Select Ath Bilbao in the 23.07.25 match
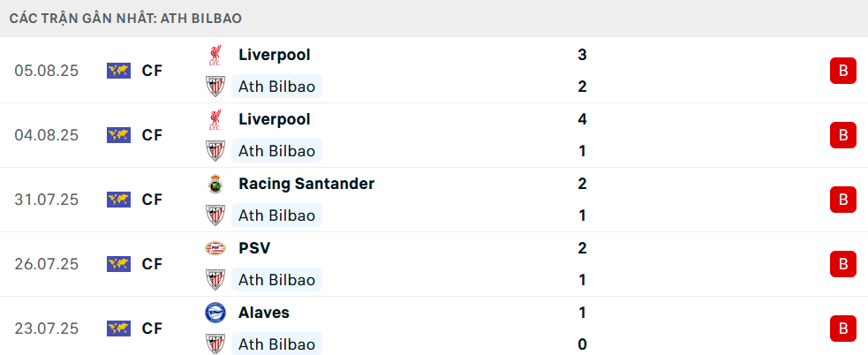 point(276,344)
